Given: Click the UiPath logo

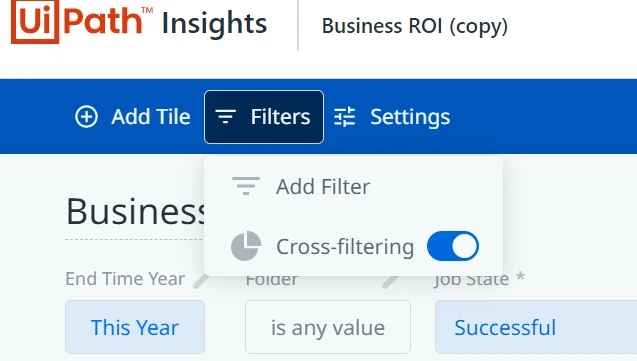Looking at the screenshot, I should (82, 21).
